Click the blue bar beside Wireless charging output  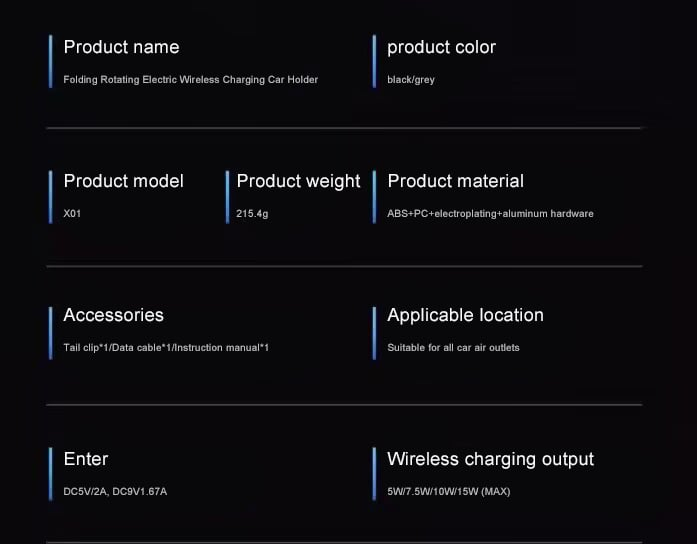pyautogui.click(x=374, y=474)
